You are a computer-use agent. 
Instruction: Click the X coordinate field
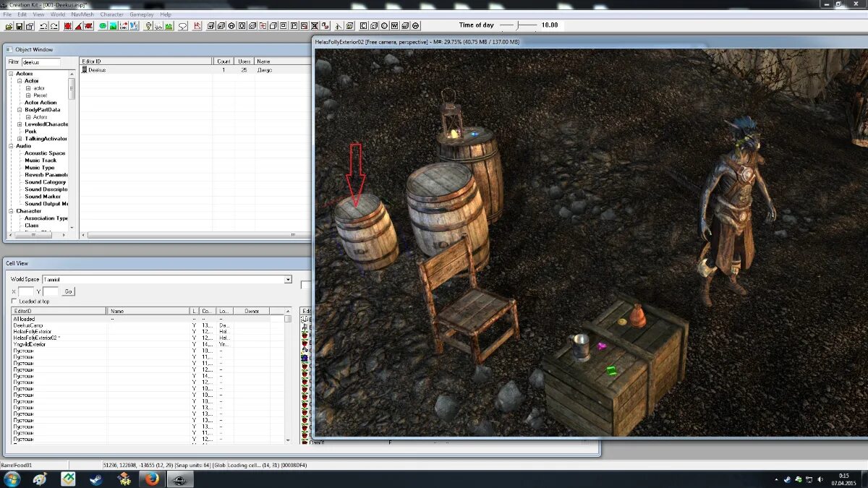click(x=25, y=291)
